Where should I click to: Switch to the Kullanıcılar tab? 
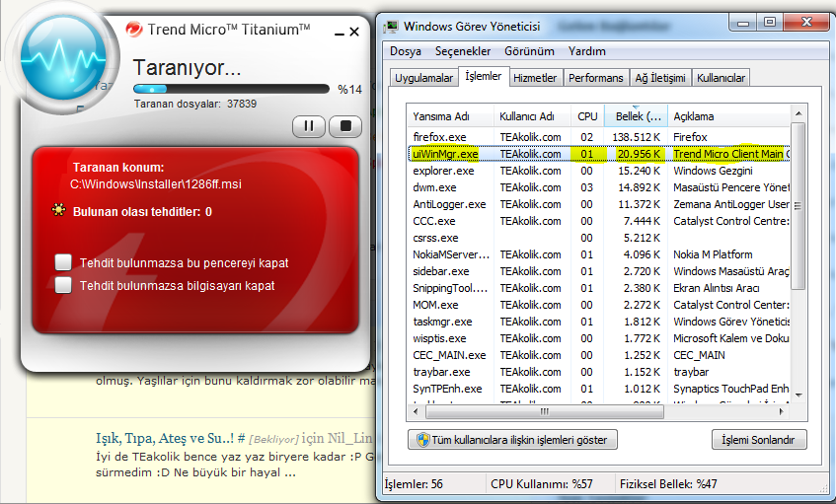click(721, 78)
